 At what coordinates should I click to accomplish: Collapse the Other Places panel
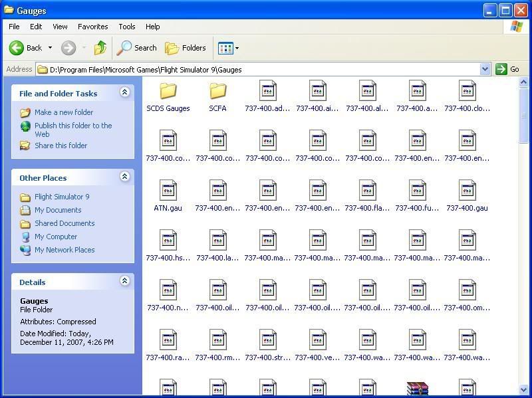click(124, 177)
